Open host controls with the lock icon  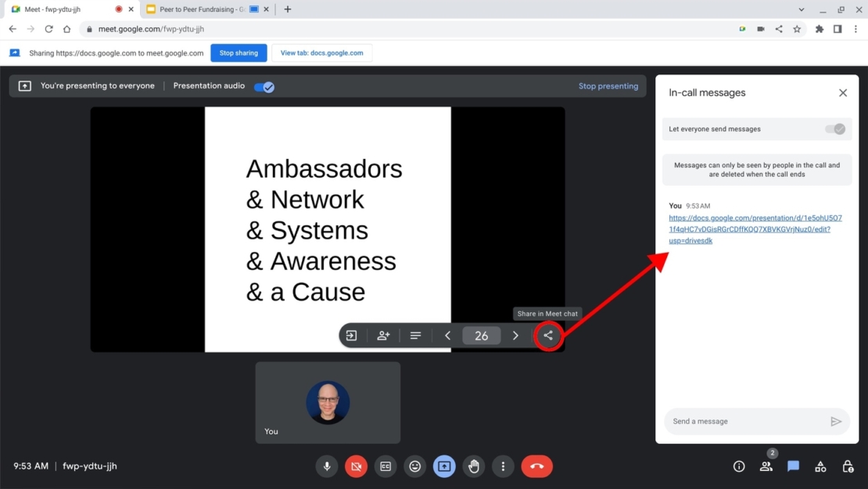[x=848, y=466]
